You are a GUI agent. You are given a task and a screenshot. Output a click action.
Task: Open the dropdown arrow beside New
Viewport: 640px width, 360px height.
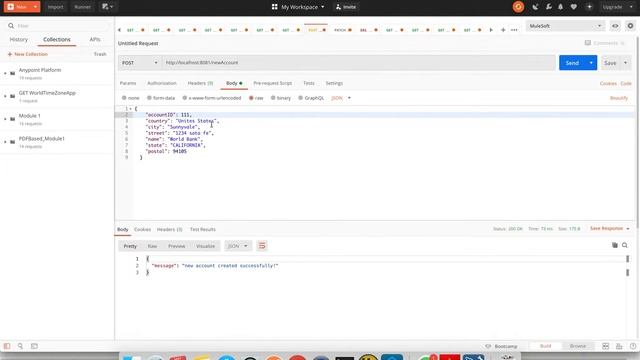(36, 7)
